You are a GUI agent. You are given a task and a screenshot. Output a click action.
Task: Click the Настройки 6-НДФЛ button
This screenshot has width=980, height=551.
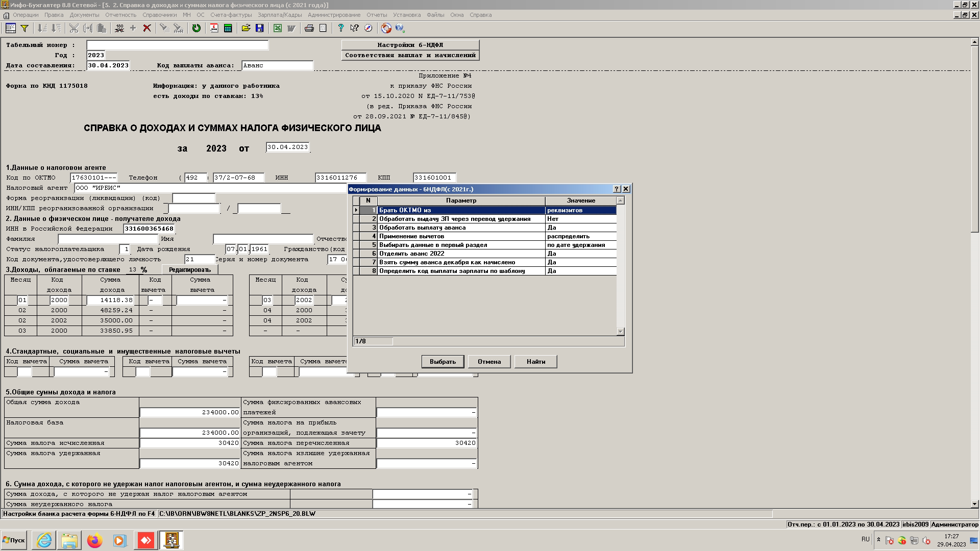(410, 45)
